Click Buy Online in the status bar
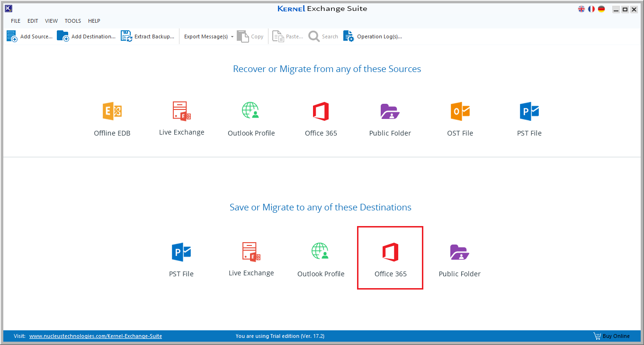Screen dimensions: 644x345 (612, 336)
